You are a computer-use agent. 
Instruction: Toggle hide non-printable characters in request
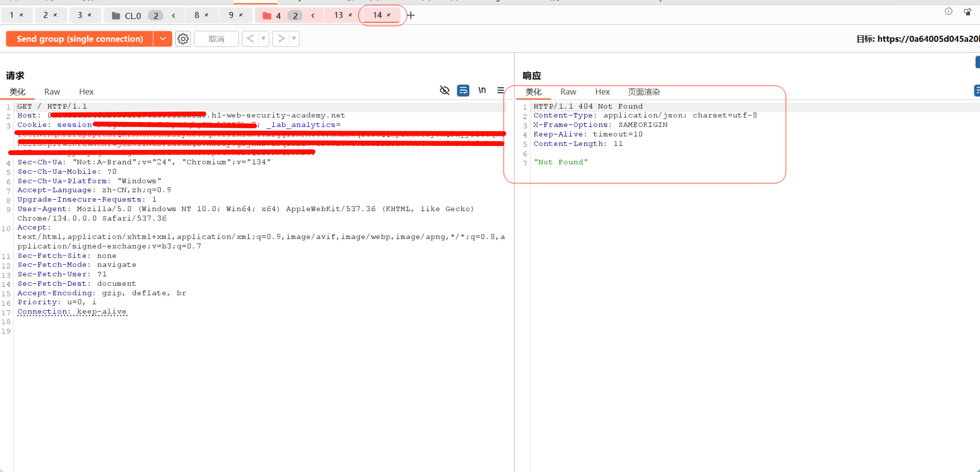pyautogui.click(x=445, y=90)
